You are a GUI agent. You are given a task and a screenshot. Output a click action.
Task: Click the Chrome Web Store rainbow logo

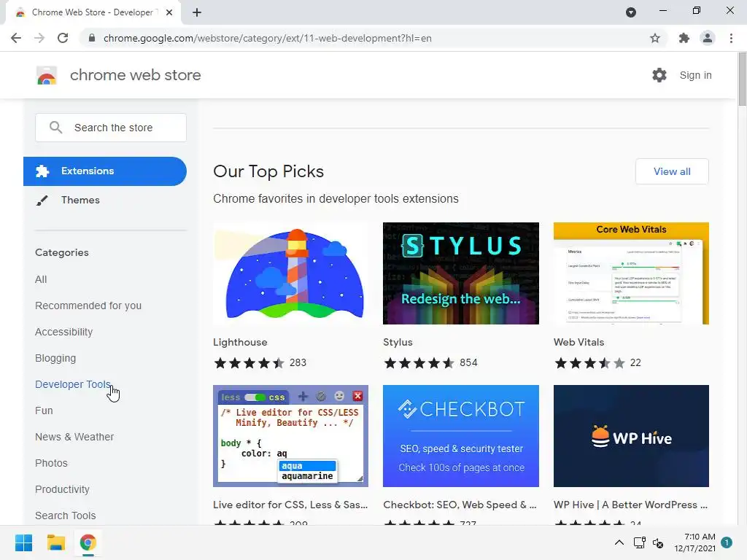click(47, 75)
